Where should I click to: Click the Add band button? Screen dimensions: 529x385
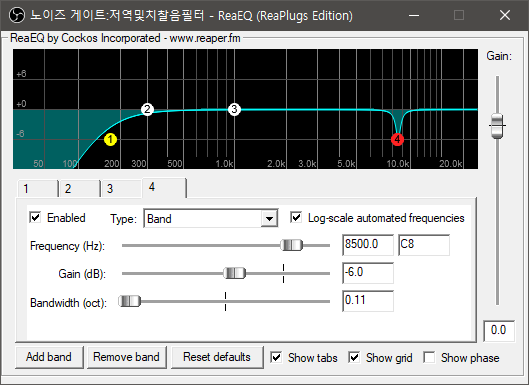click(x=49, y=357)
